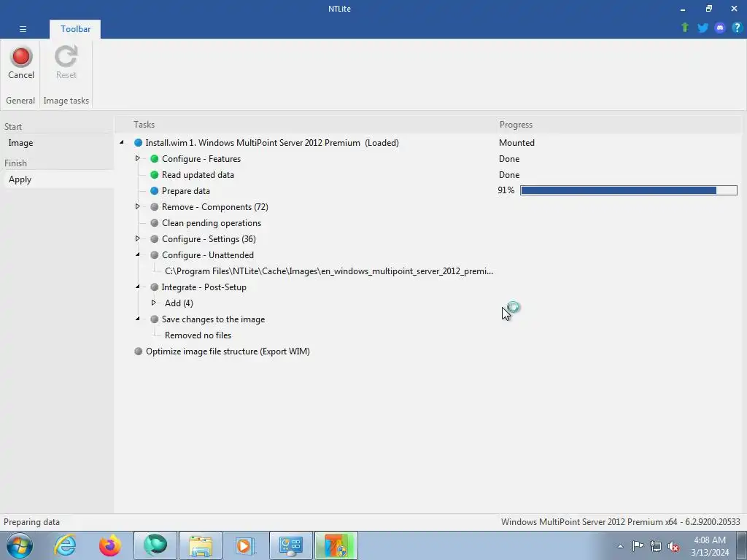
Task: Open the taskbar clock showing 4:08 AM
Action: [x=710, y=546]
